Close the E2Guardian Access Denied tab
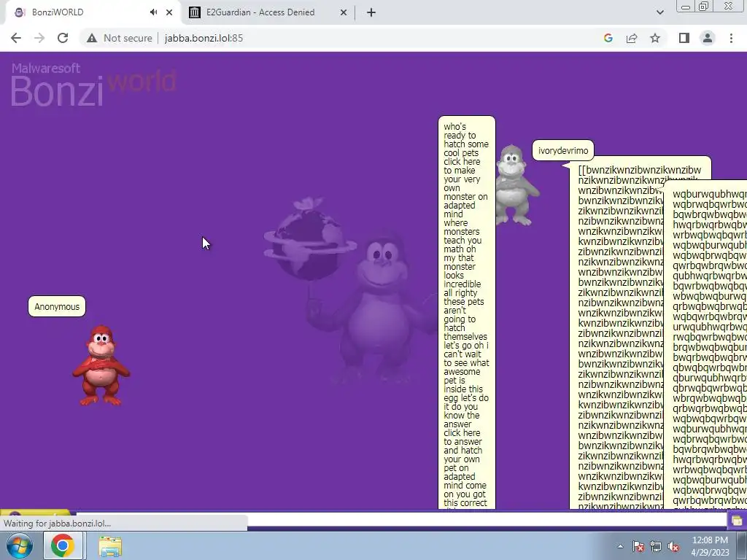This screenshot has width=747, height=560. 344,12
